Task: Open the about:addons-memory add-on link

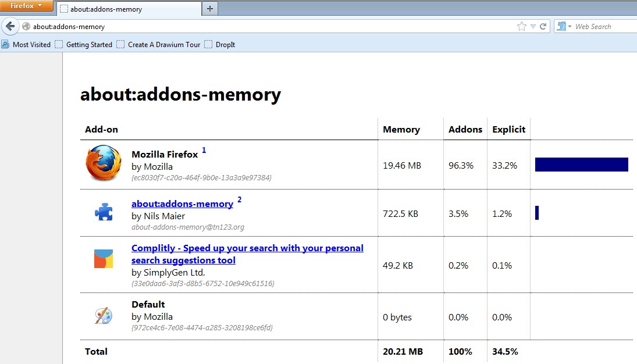Action: [182, 204]
